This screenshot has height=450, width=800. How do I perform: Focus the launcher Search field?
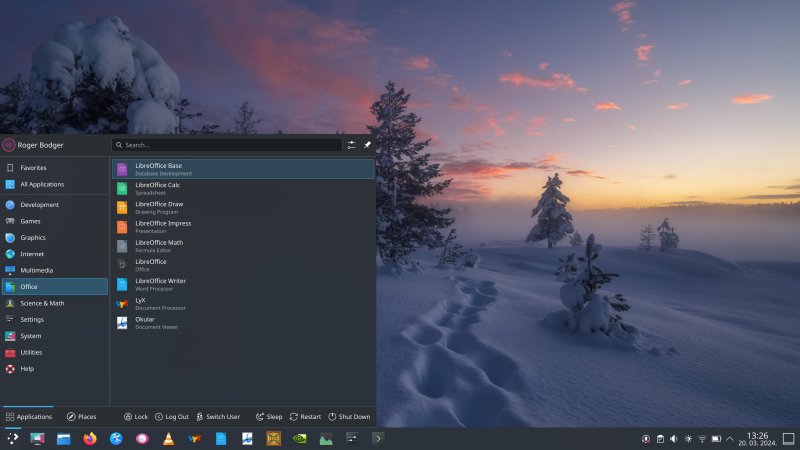(x=227, y=145)
